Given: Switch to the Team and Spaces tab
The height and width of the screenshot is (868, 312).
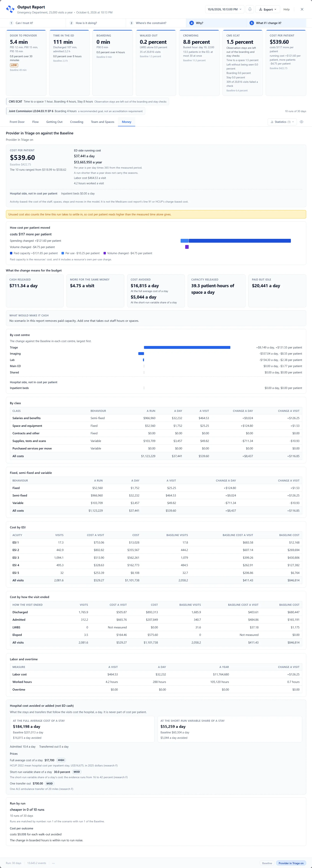Looking at the screenshot, I should click(x=103, y=122).
